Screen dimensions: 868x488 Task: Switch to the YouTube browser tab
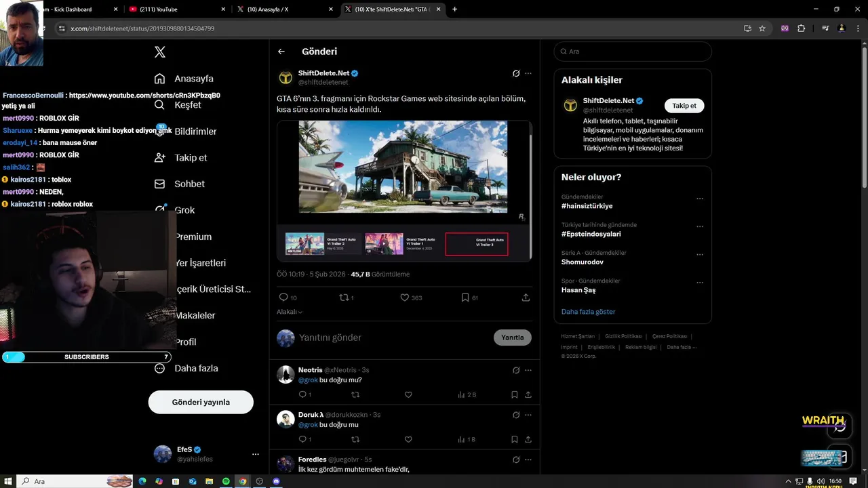click(x=178, y=9)
